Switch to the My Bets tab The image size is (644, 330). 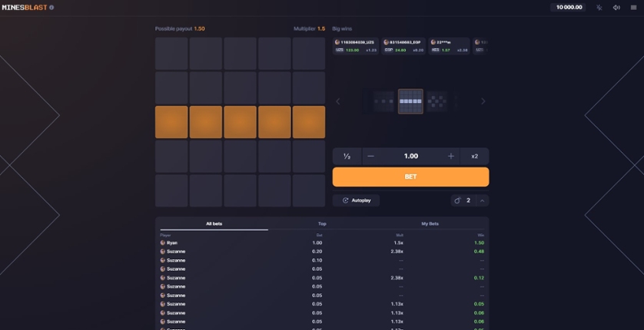430,223
